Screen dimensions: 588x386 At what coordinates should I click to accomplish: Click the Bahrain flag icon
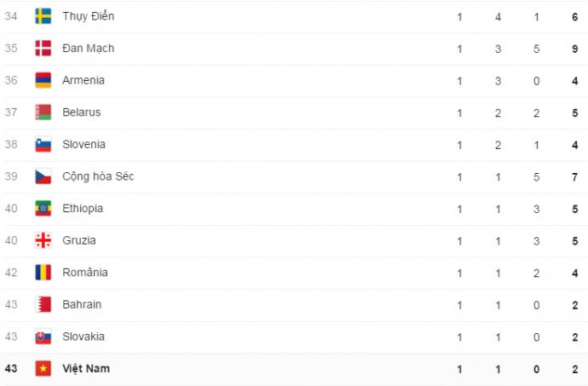pyautogui.click(x=43, y=304)
